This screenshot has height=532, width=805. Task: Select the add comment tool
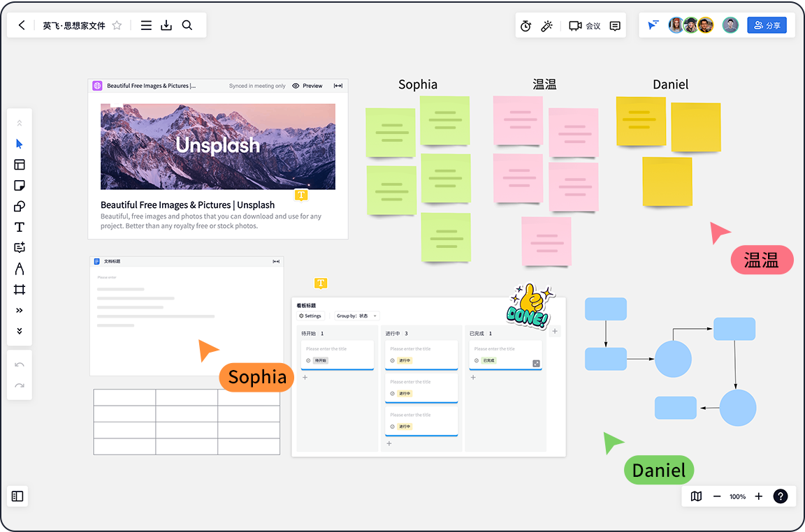[x=20, y=248]
